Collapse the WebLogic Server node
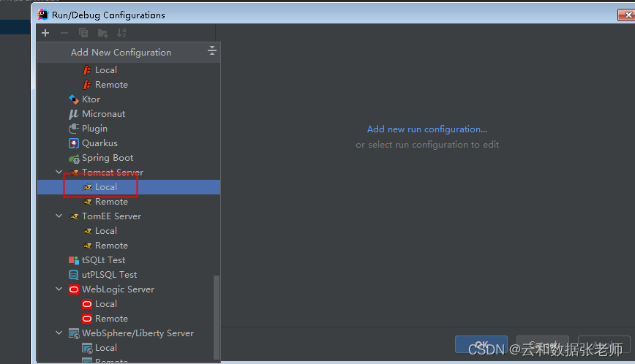This screenshot has width=635, height=364. pos(59,289)
